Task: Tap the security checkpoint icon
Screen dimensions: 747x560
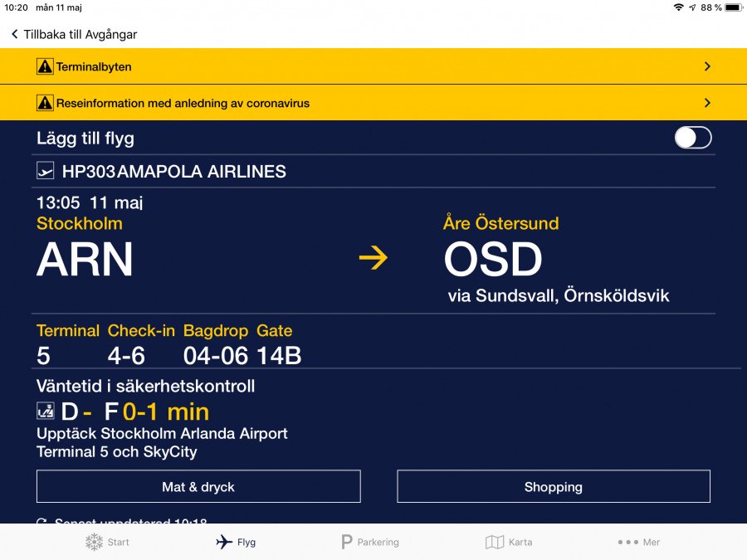Action: tap(46, 411)
